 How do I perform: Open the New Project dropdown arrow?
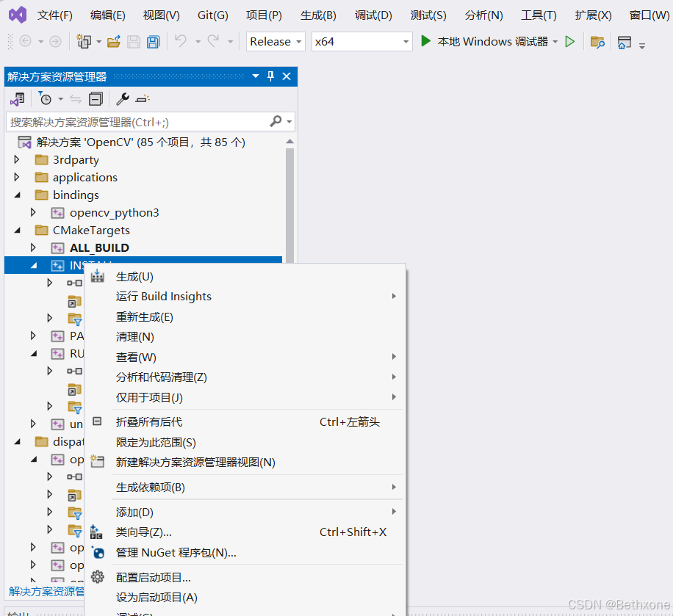click(98, 42)
